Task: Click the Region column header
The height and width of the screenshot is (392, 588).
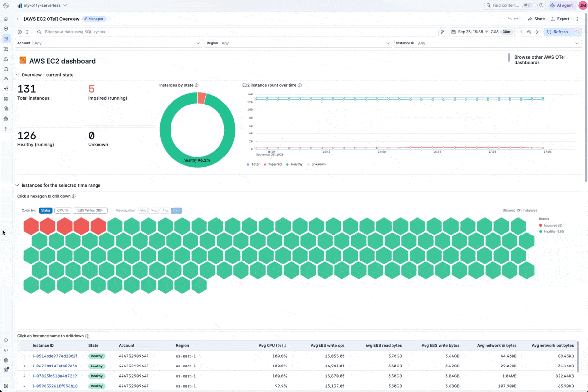Action: click(x=182, y=345)
